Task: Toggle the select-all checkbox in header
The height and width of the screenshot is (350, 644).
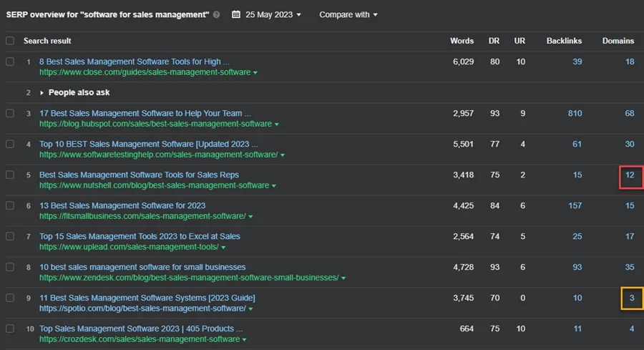Action: [10, 41]
